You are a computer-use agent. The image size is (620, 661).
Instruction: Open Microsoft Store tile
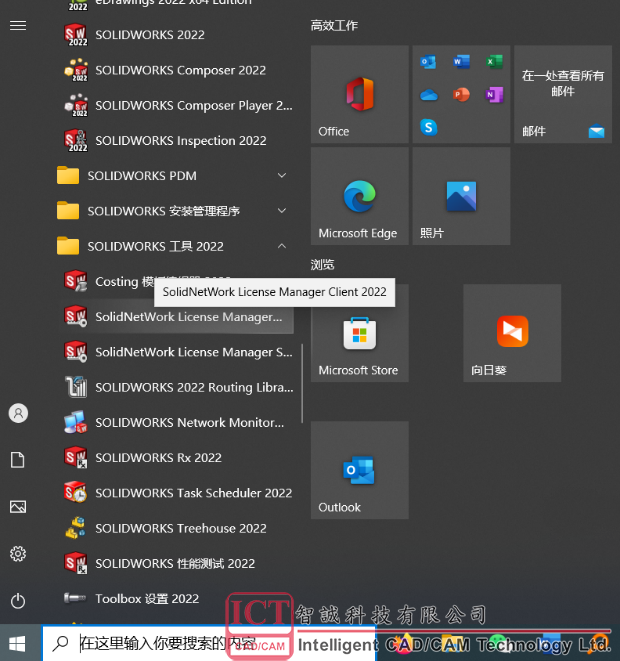(360, 333)
